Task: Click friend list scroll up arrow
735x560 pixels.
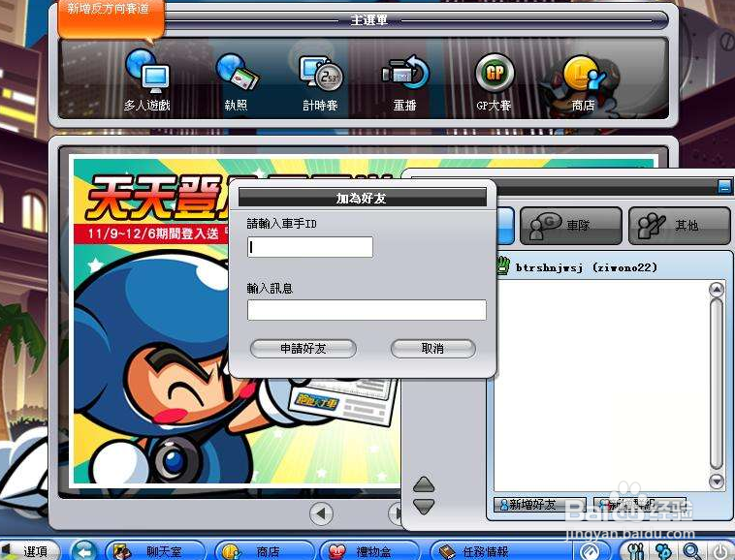Action: point(717,290)
